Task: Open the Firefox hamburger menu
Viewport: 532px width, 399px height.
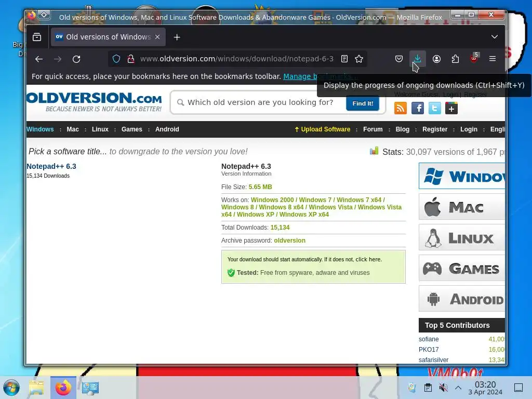Action: click(x=493, y=59)
